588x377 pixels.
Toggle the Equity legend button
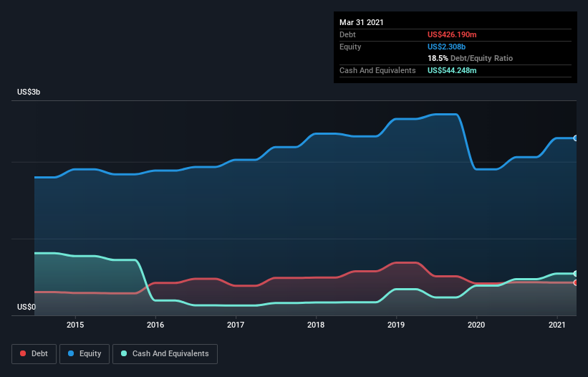pyautogui.click(x=85, y=354)
